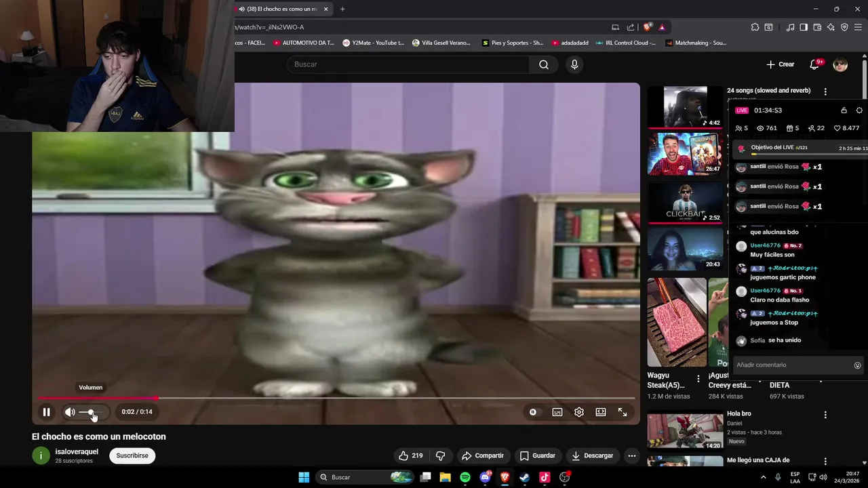
Task: Click the share page icon in address bar
Action: pyautogui.click(x=631, y=27)
